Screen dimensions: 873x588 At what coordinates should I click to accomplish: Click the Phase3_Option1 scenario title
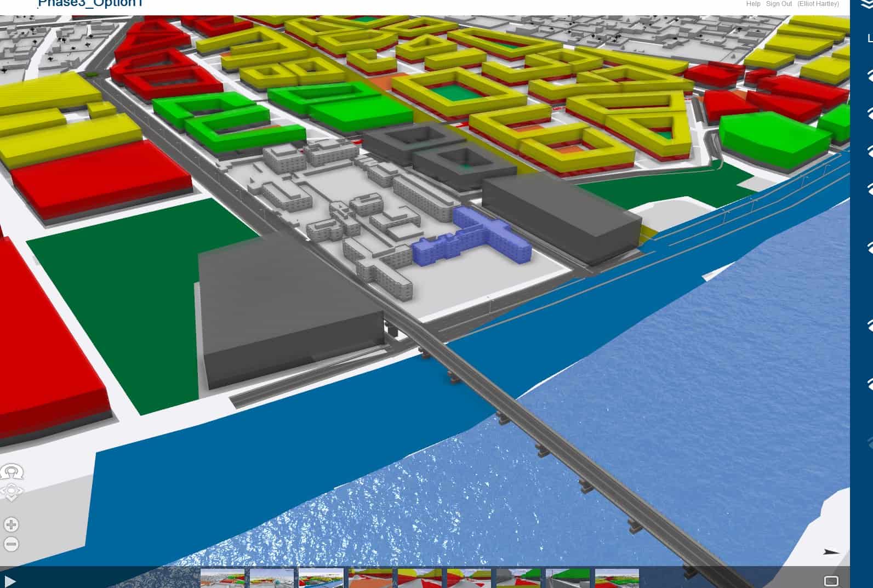pyautogui.click(x=90, y=4)
